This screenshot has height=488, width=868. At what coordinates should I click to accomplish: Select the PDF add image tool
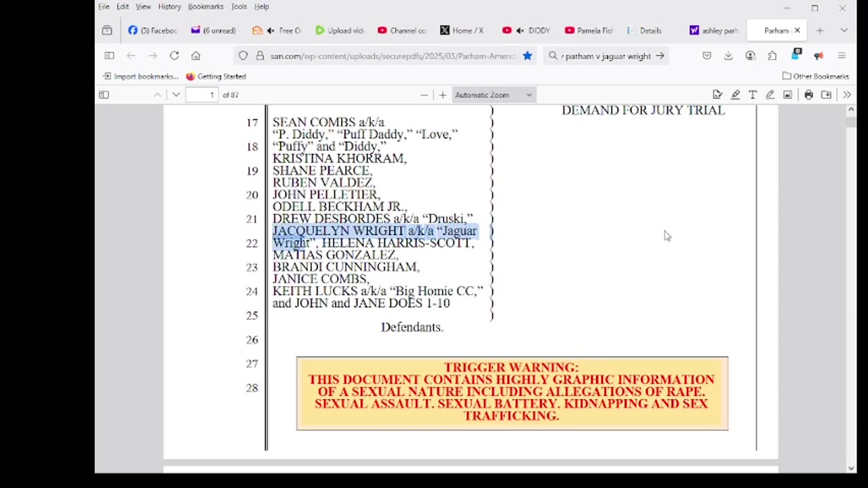(787, 95)
